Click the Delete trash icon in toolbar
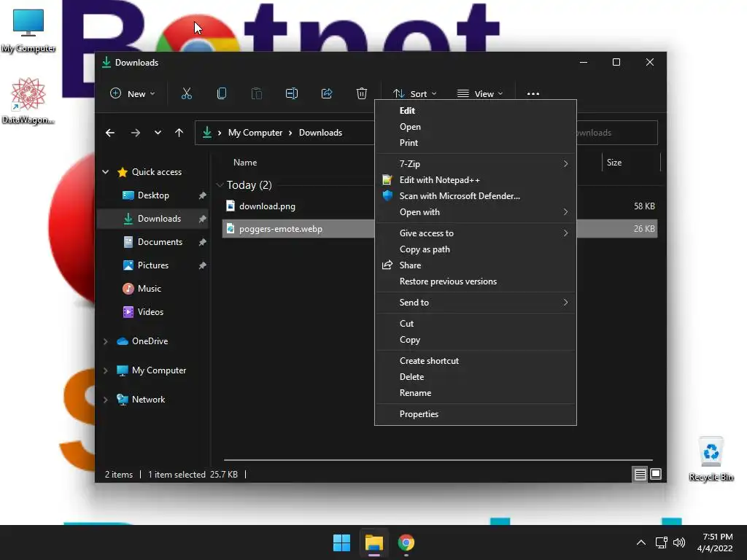The height and width of the screenshot is (560, 747). coord(362,93)
